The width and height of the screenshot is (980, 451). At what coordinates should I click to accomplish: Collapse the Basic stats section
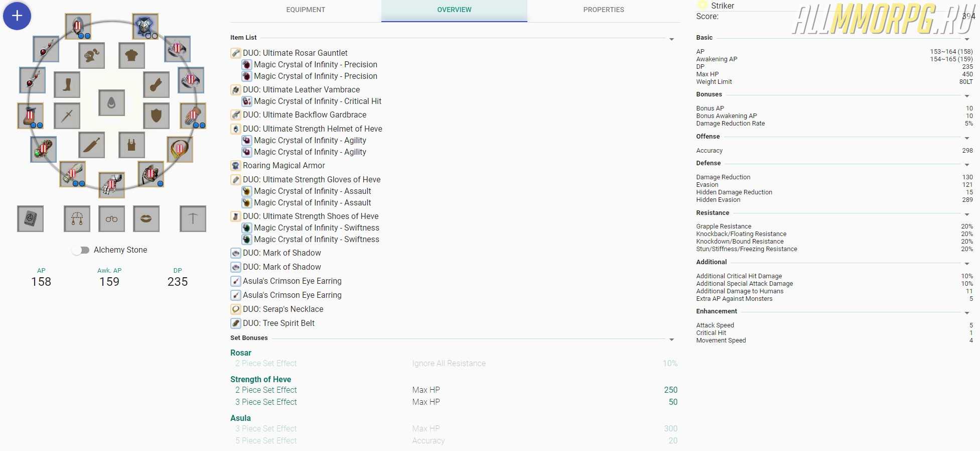pos(966,39)
